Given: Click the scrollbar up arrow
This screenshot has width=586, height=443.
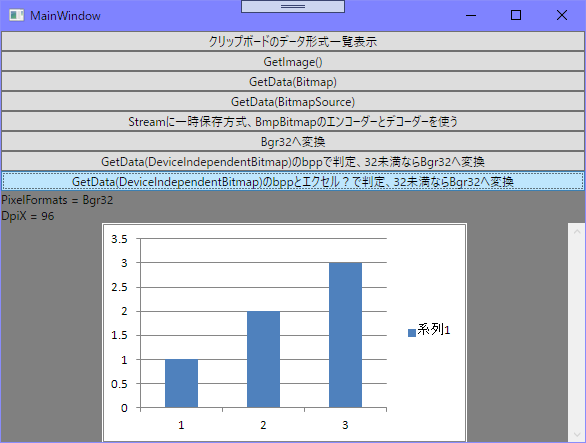Looking at the screenshot, I should pos(577,232).
